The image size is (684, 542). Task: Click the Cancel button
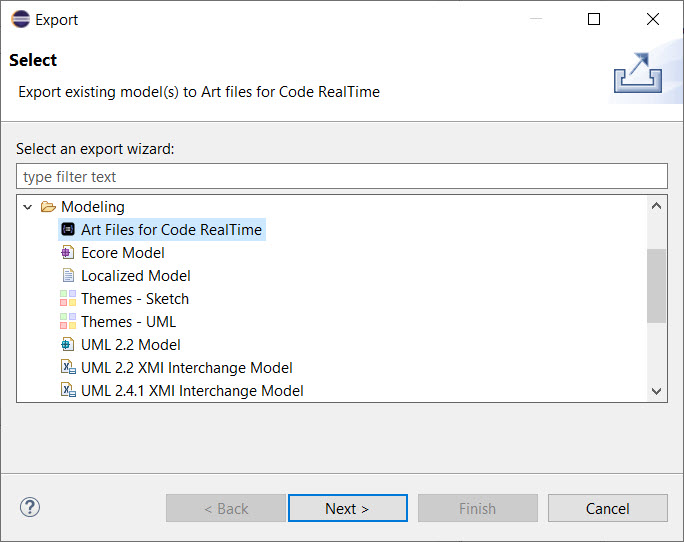[608, 508]
